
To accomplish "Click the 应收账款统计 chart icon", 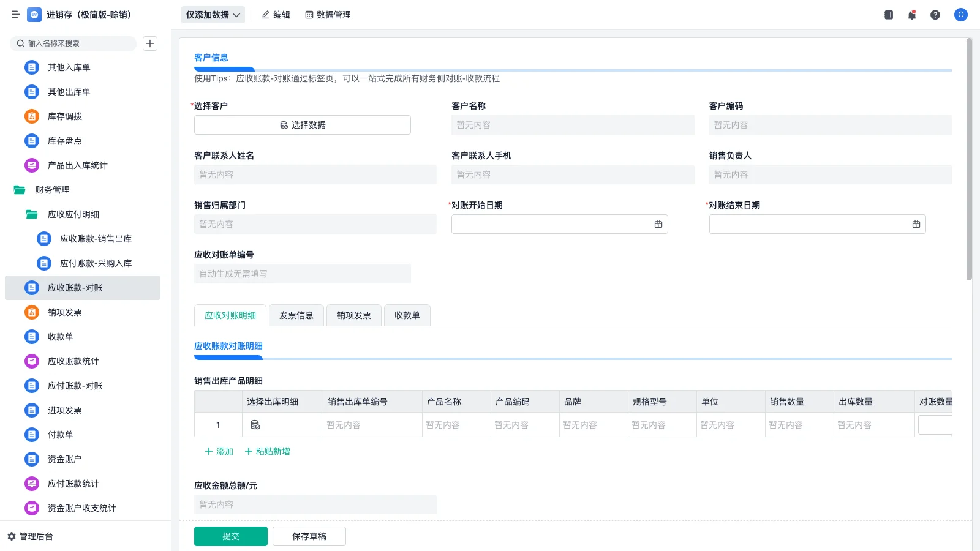I will tap(32, 361).
